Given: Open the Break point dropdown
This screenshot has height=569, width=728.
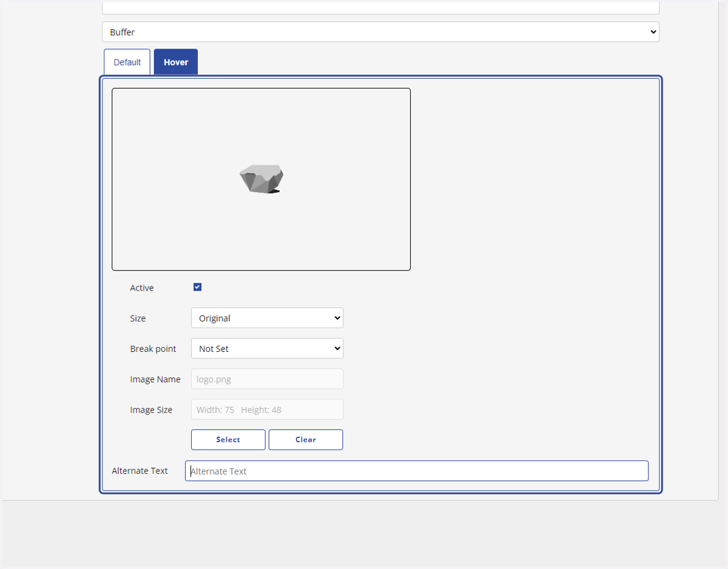Looking at the screenshot, I should [x=267, y=348].
